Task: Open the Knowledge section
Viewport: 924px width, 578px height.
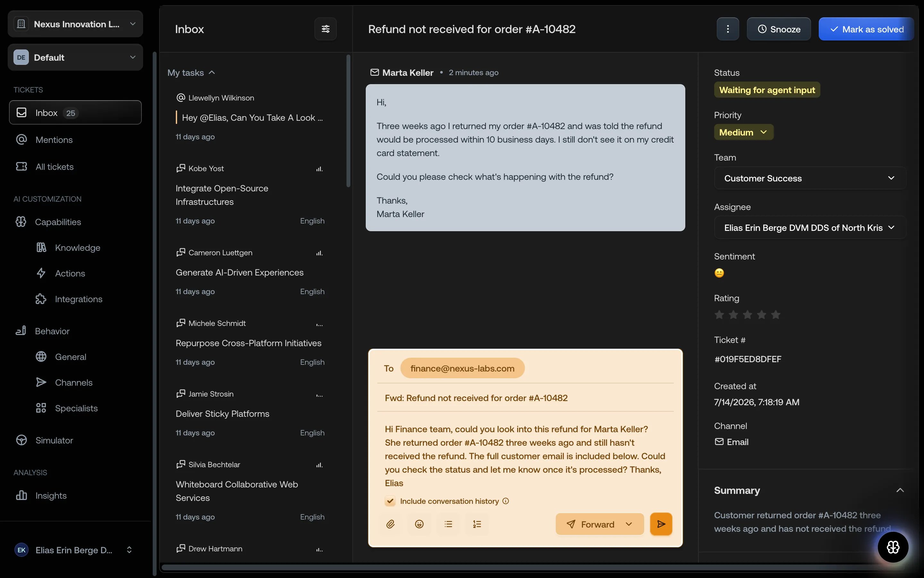Action: (78, 248)
